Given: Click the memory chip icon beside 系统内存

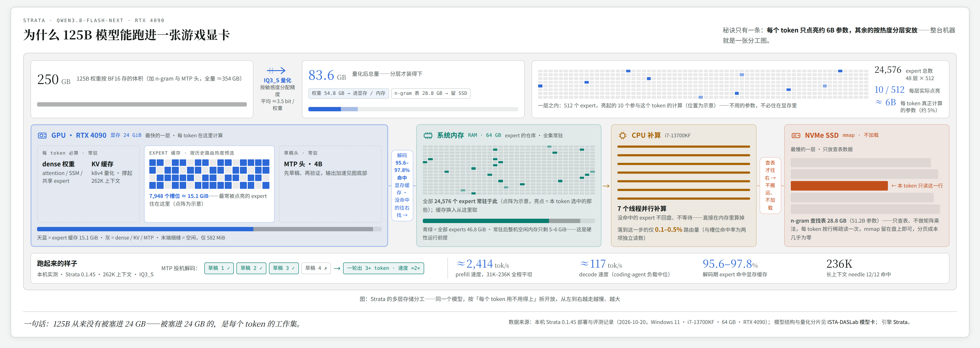Looking at the screenshot, I should click(428, 135).
